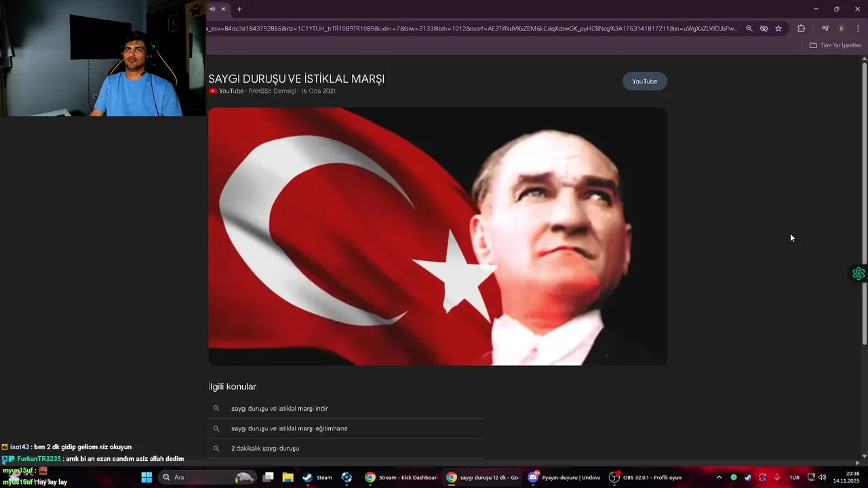Open the media controls icon in Chrome toolbar
This screenshot has width=868, height=488.
[825, 28]
